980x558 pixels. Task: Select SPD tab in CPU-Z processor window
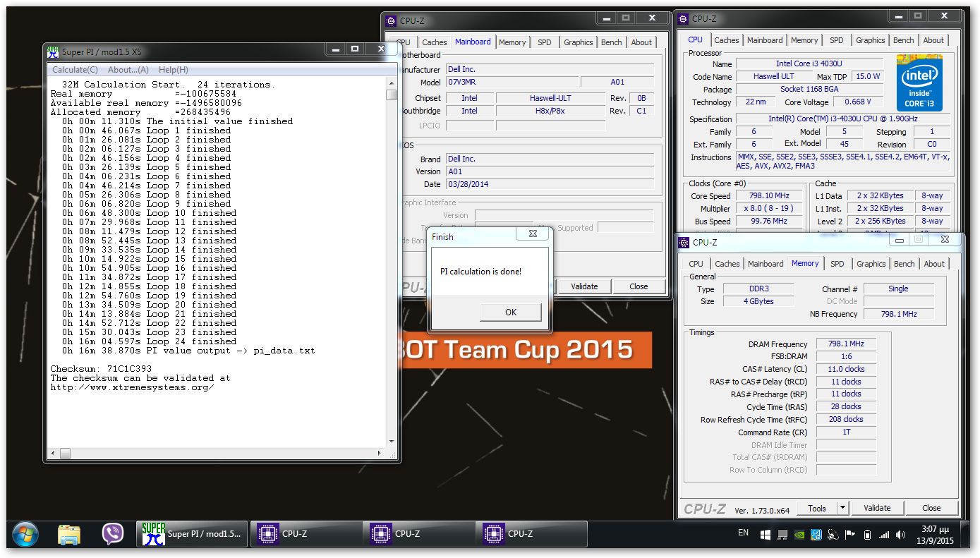[837, 40]
